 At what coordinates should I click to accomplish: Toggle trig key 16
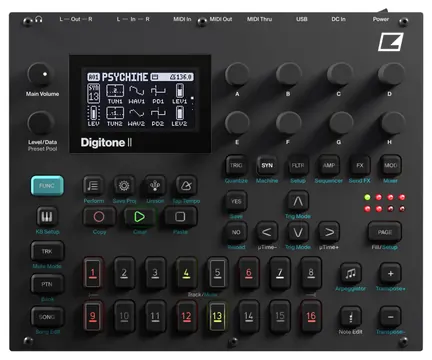pyautogui.click(x=311, y=316)
